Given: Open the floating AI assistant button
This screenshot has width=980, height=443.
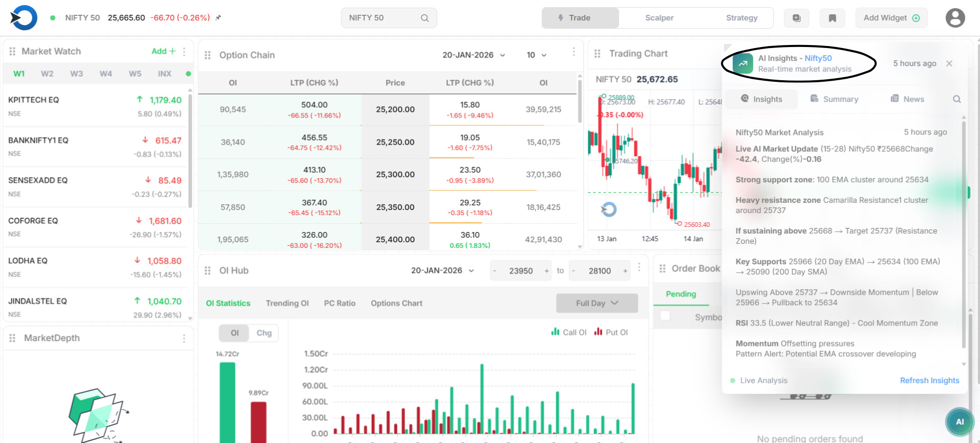Looking at the screenshot, I should click(960, 422).
